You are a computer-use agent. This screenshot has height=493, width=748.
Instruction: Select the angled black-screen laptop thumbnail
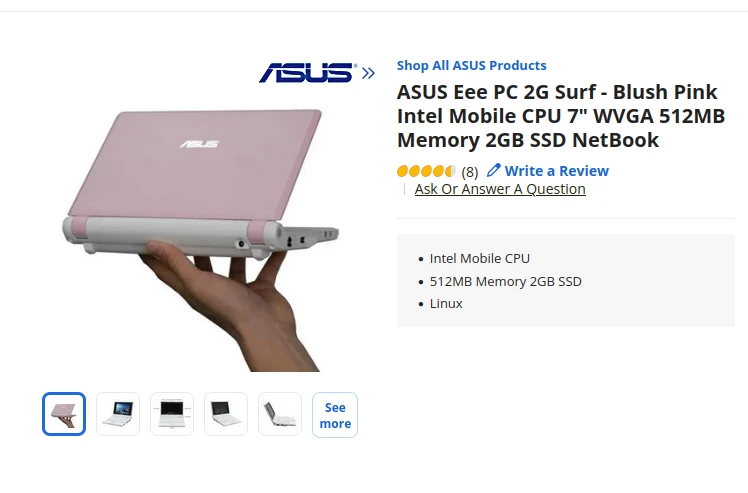point(226,414)
